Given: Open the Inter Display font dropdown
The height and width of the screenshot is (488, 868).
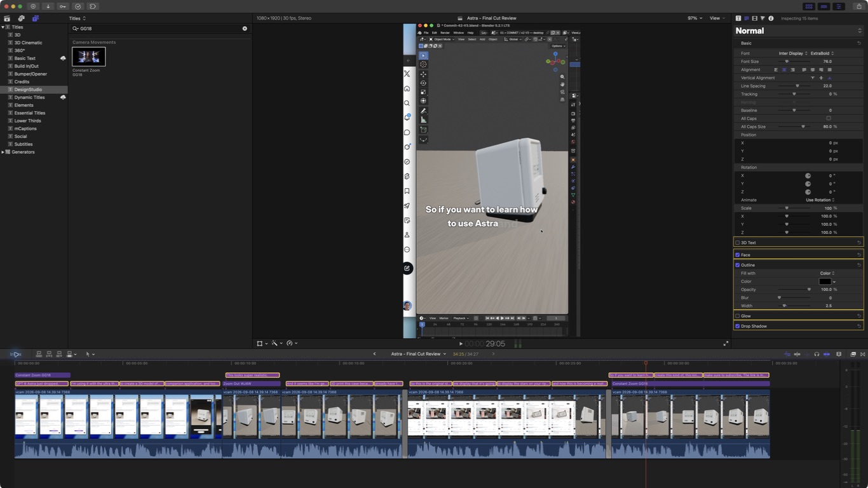Looking at the screenshot, I should [x=793, y=53].
